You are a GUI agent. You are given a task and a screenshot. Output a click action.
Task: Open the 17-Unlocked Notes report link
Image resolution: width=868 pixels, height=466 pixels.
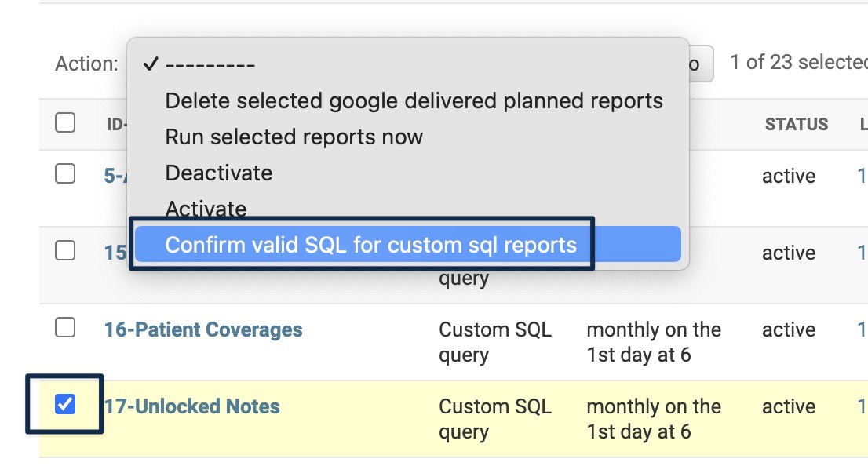tap(191, 406)
